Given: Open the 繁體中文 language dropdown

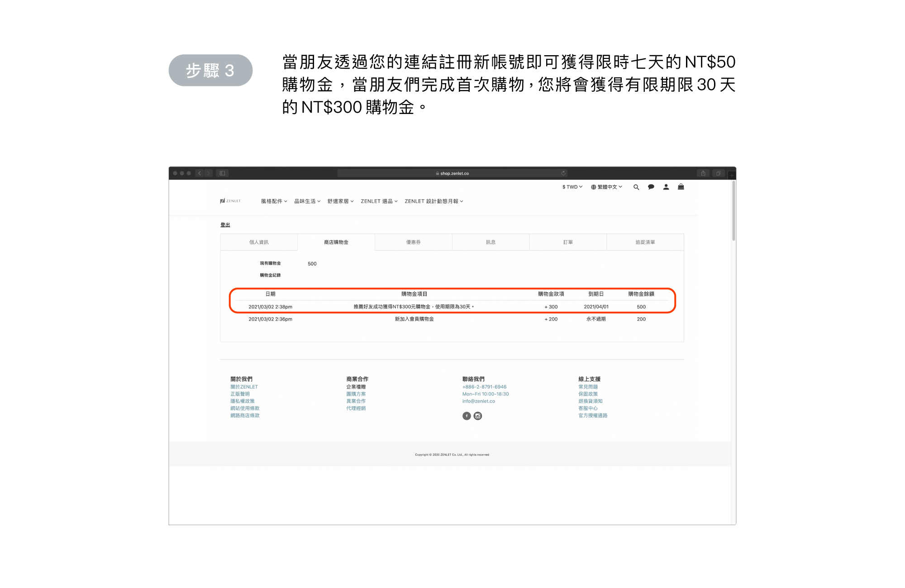Looking at the screenshot, I should (x=606, y=187).
